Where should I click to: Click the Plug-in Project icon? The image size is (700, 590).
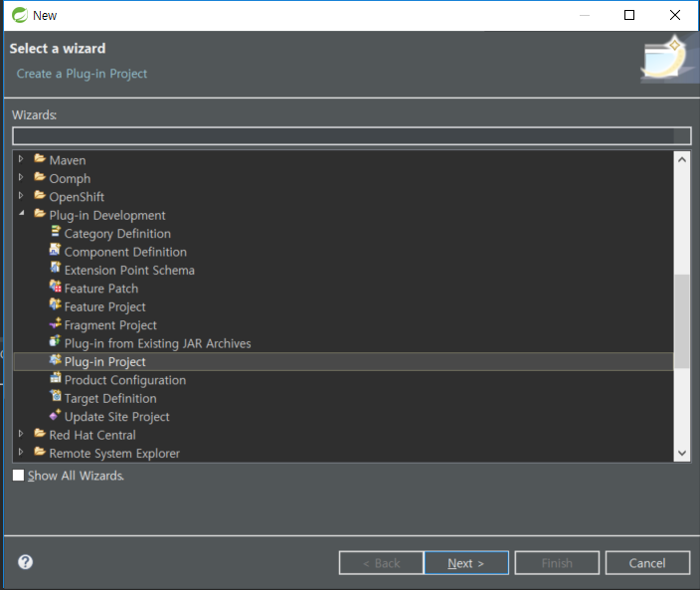point(56,359)
